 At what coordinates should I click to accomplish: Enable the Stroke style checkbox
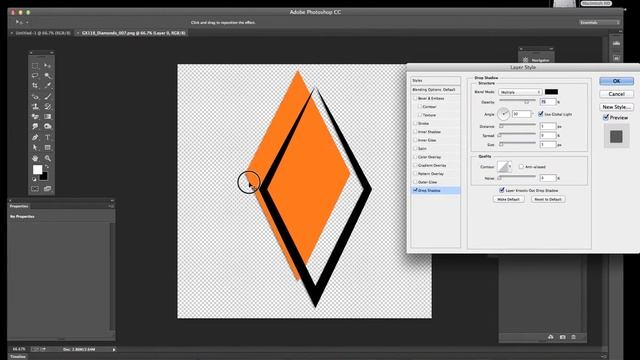pos(415,123)
